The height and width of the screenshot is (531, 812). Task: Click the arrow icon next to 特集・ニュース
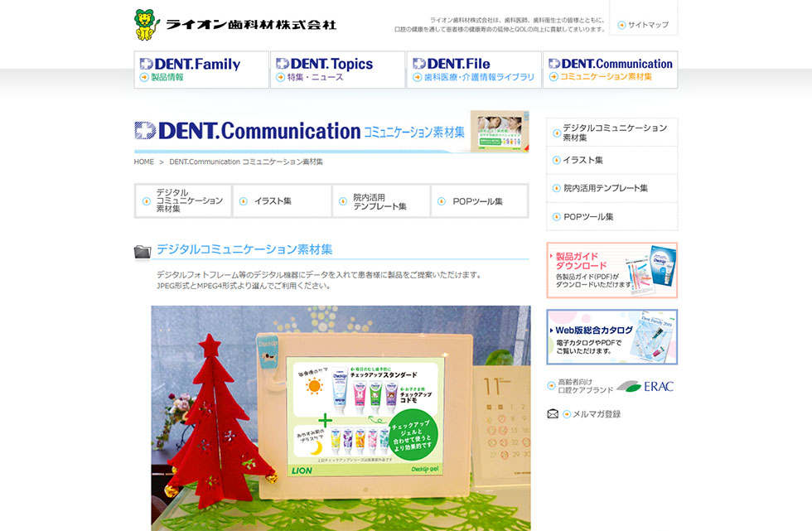pyautogui.click(x=281, y=77)
